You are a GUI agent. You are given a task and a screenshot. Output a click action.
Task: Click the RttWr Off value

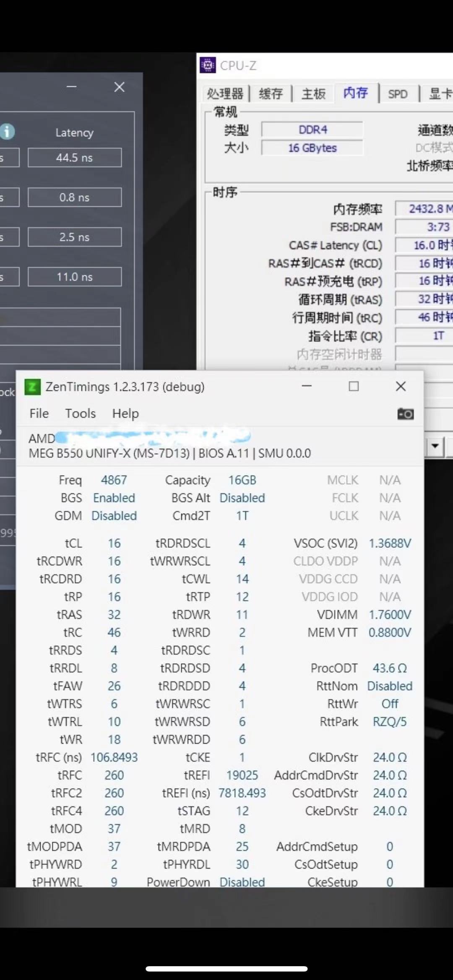tap(390, 704)
